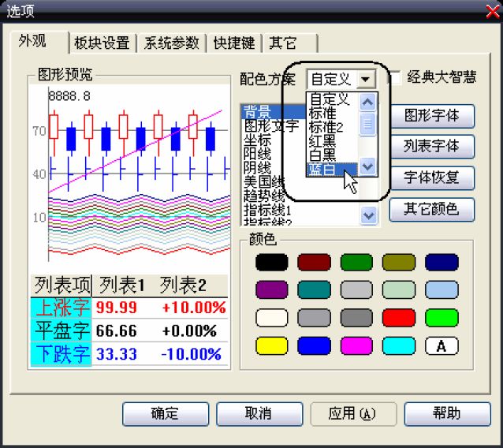Choose 红黑 color scheme option
Image resolution: width=503 pixels, height=448 pixels.
click(x=333, y=141)
